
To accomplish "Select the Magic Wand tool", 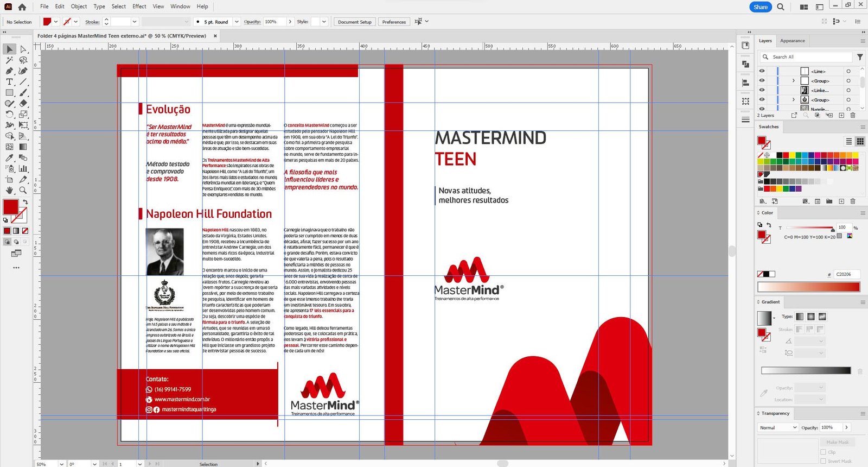I will pyautogui.click(x=9, y=60).
